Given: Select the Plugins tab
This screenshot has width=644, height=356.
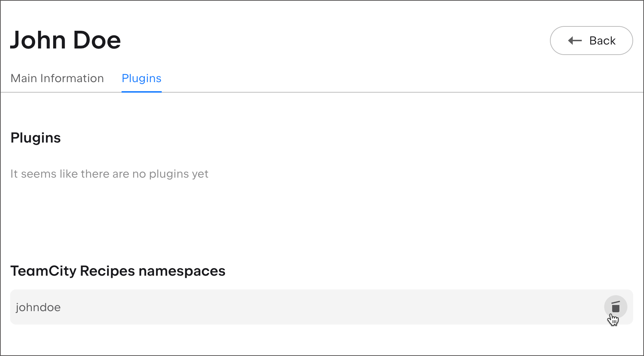Looking at the screenshot, I should pyautogui.click(x=141, y=79).
